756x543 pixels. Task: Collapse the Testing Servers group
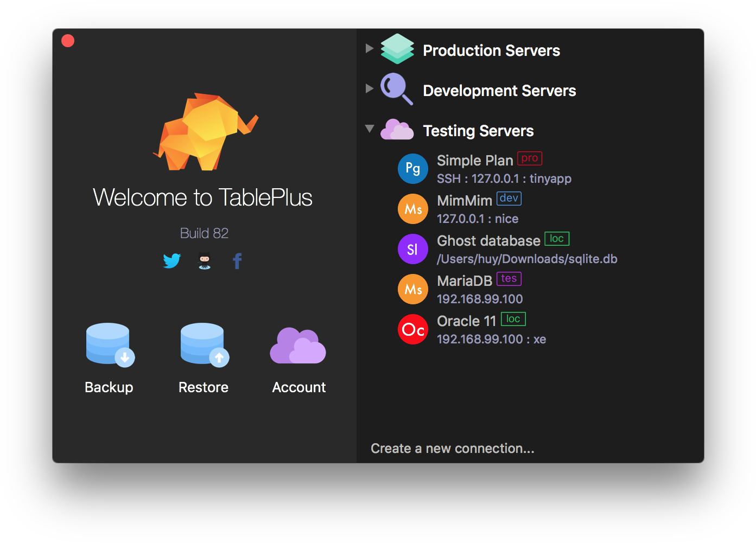(370, 129)
